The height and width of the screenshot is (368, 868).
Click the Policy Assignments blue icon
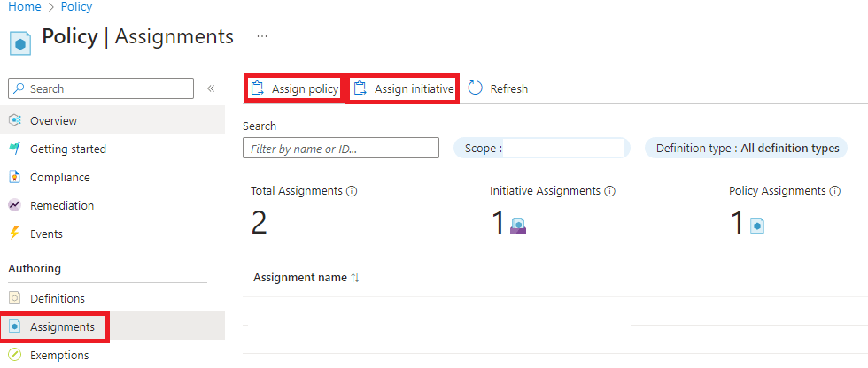pyautogui.click(x=757, y=226)
